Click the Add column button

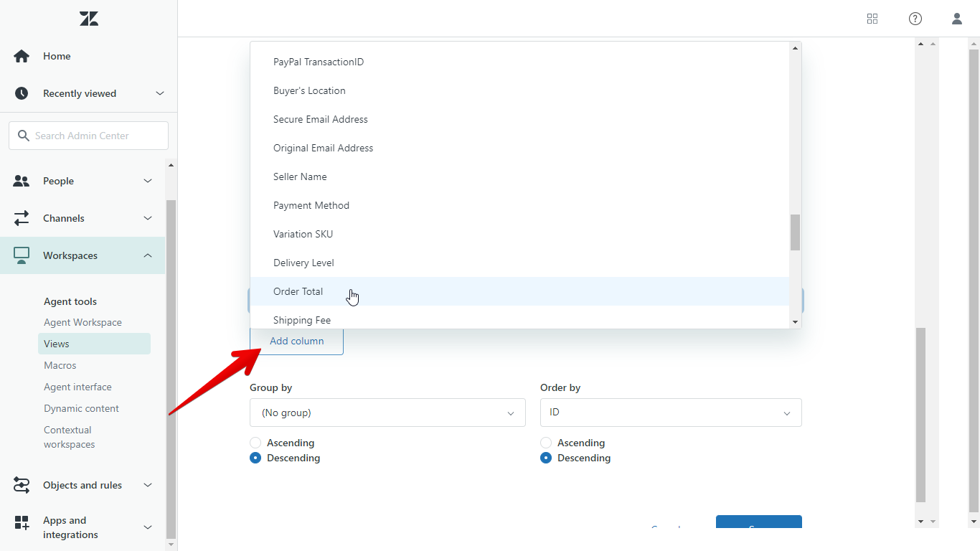pos(296,341)
